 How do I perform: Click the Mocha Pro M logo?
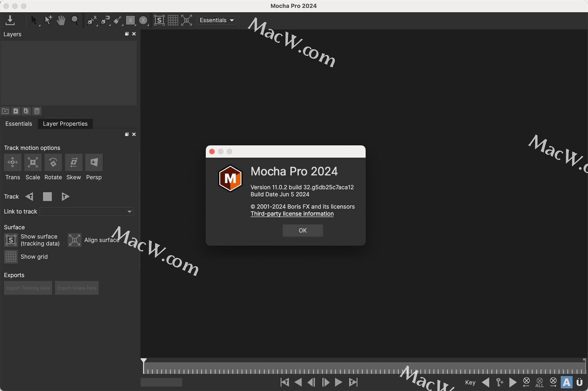click(230, 179)
